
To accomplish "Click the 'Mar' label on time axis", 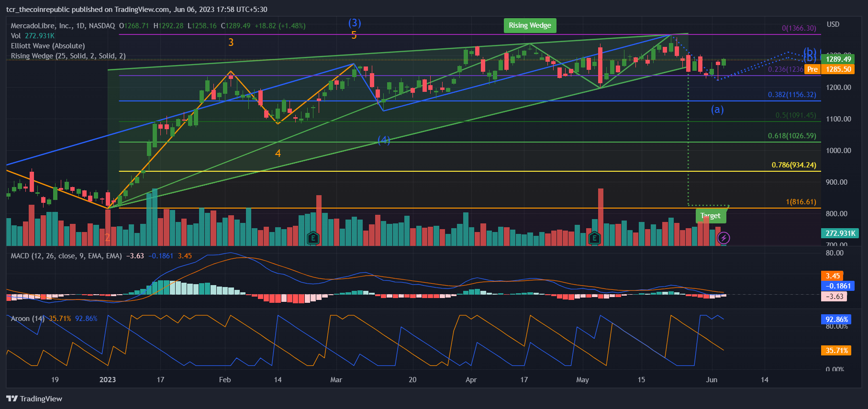I will tap(336, 380).
